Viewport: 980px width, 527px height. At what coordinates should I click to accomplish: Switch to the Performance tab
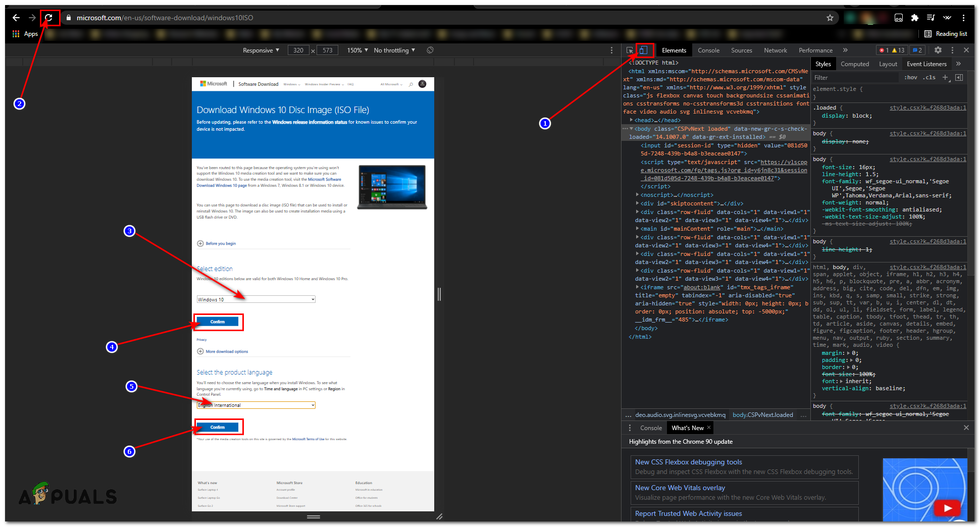pyautogui.click(x=815, y=50)
